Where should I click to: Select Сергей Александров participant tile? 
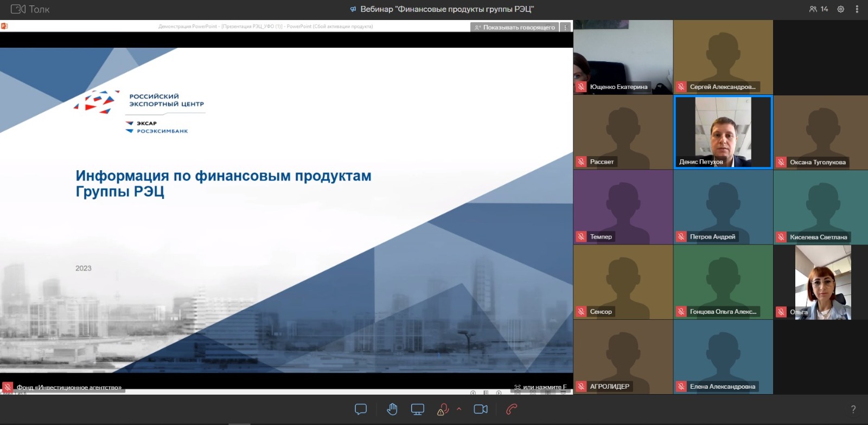[x=723, y=57]
